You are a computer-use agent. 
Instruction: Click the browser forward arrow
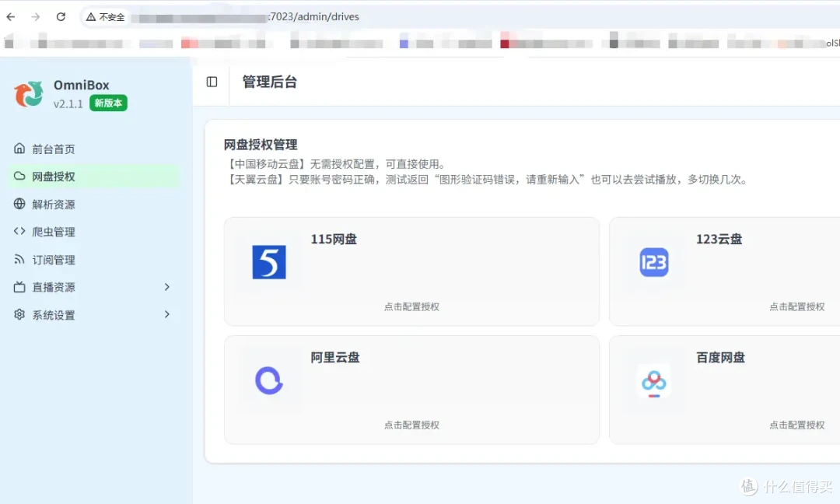[x=35, y=17]
